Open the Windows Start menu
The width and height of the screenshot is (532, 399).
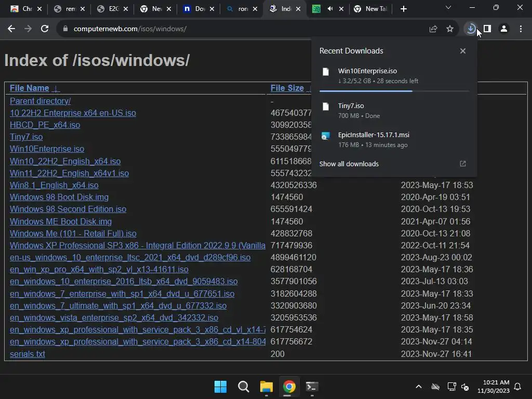point(220,387)
